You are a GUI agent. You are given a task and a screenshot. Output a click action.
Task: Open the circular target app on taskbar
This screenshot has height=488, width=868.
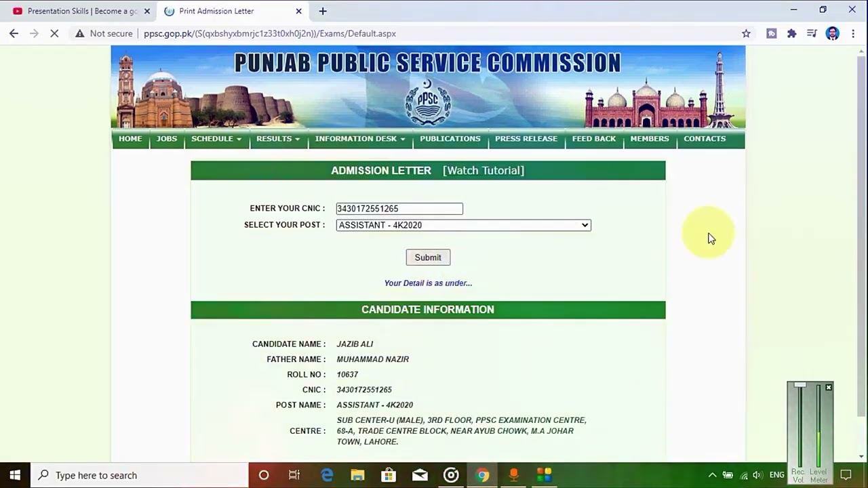[451, 475]
